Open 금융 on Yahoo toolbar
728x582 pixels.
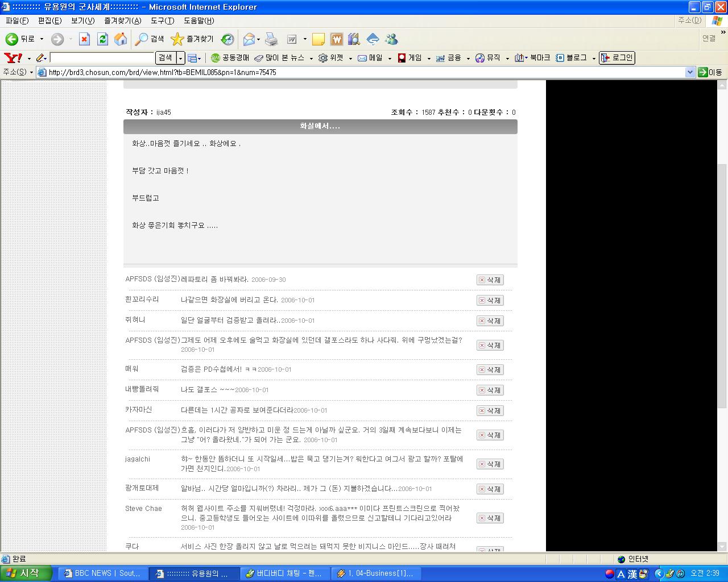tap(449, 58)
